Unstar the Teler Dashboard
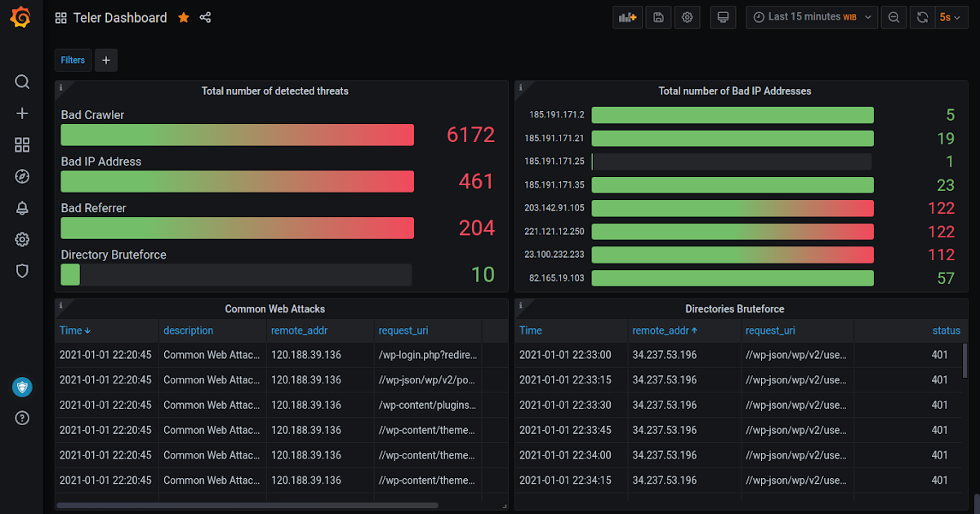Image resolution: width=980 pixels, height=514 pixels. coord(184,17)
